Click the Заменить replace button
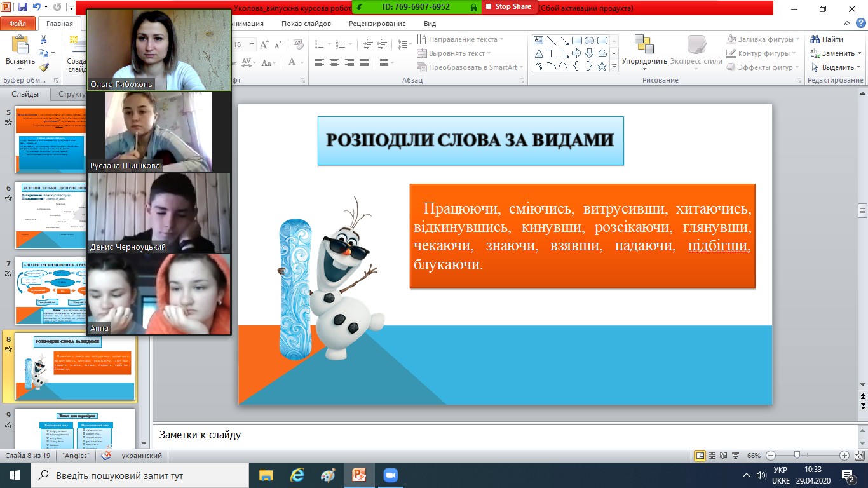Screen dimensions: 868x488 click(x=836, y=53)
